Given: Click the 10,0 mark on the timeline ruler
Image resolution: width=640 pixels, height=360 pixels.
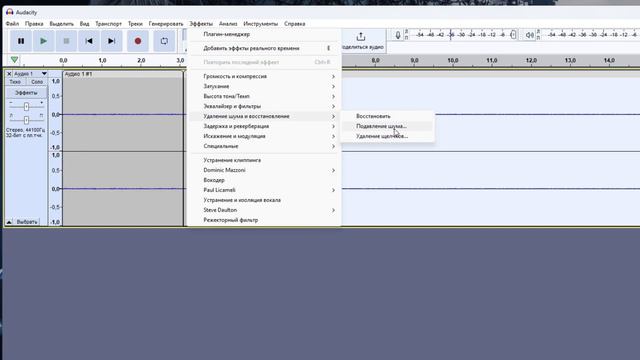Looking at the screenshot, I should pos(453,60).
